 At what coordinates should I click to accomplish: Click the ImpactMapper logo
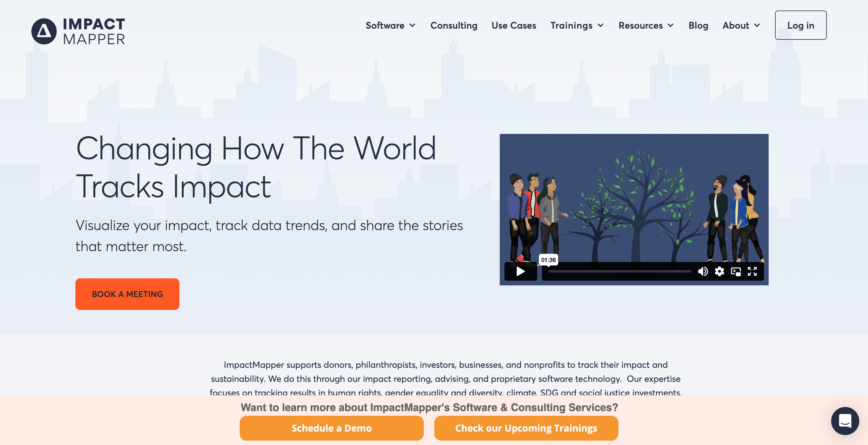point(78,31)
